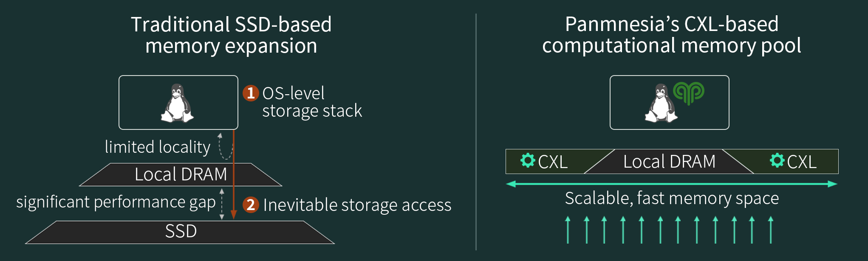This screenshot has width=868, height=261.
Task: Click the Local DRAM block in the CXL pool
Action: (669, 161)
